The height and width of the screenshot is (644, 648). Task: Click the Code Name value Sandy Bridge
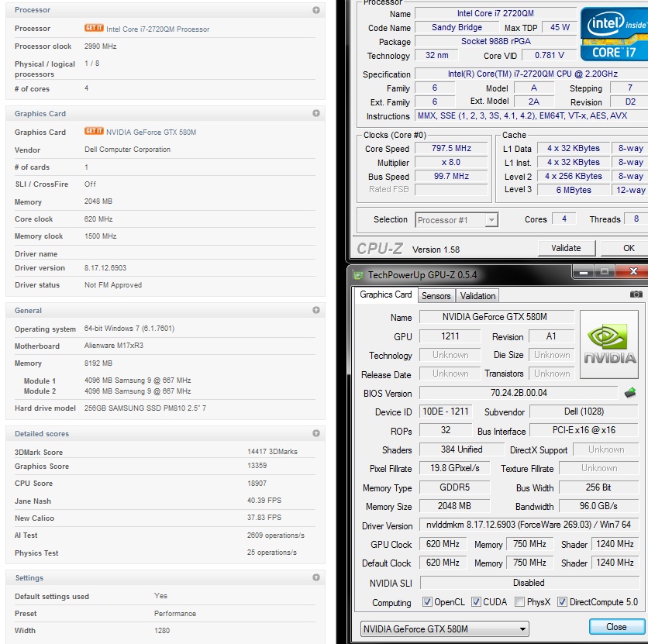457,27
